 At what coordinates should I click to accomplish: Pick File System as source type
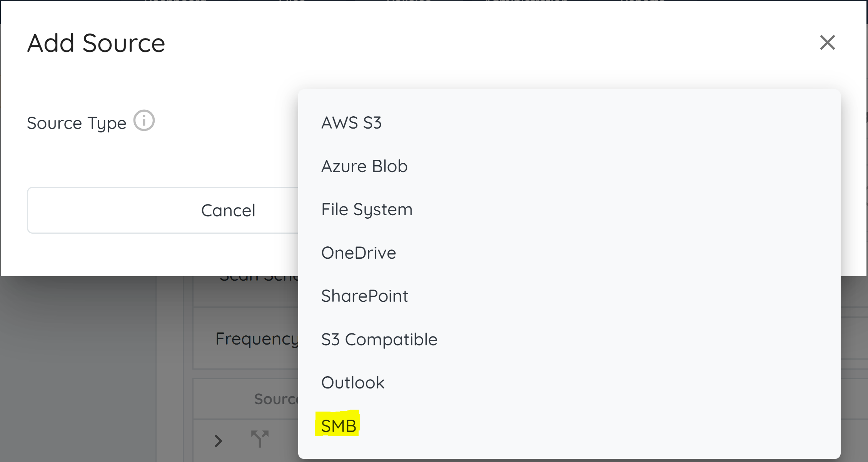tap(367, 209)
